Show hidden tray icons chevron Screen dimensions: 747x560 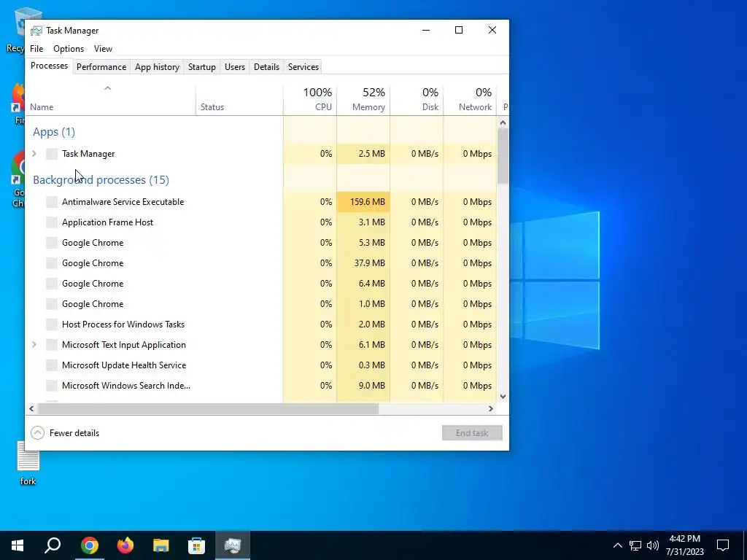[617, 545]
